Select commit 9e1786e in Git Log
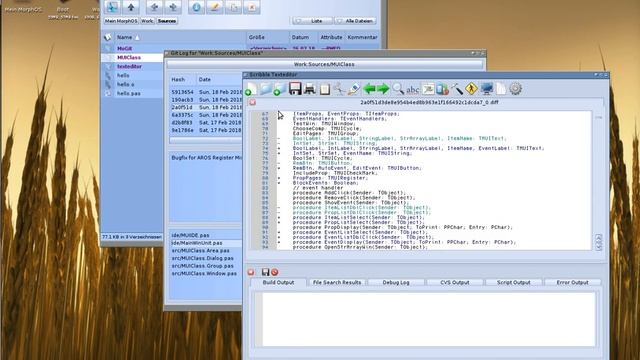 pyautogui.click(x=206, y=130)
